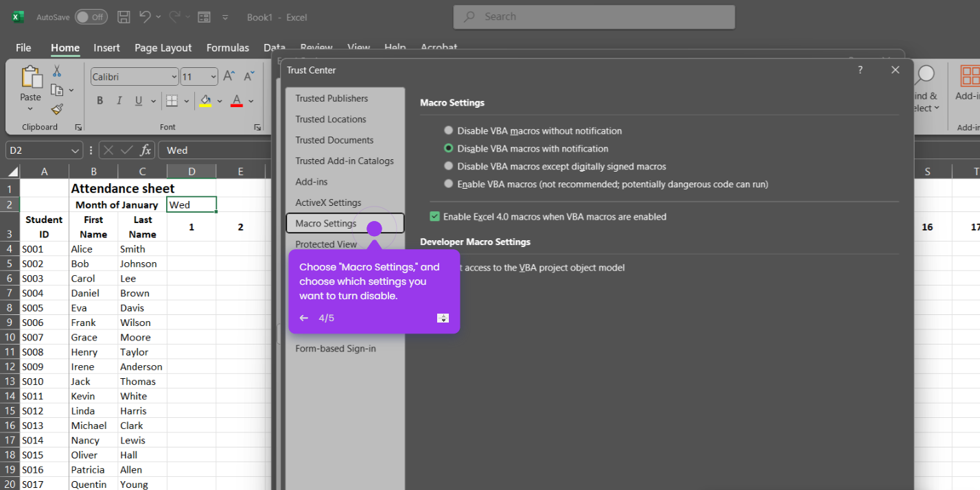The height and width of the screenshot is (490, 980).
Task: Open the Page Layout ribbon tab
Action: point(163,48)
